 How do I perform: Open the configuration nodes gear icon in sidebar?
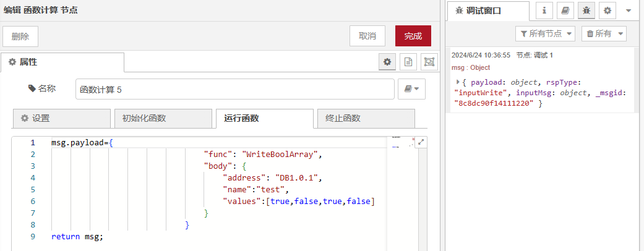pos(607,11)
